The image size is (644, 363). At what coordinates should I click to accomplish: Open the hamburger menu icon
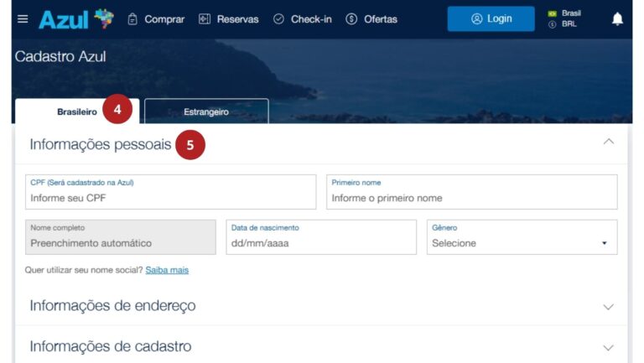click(x=23, y=19)
